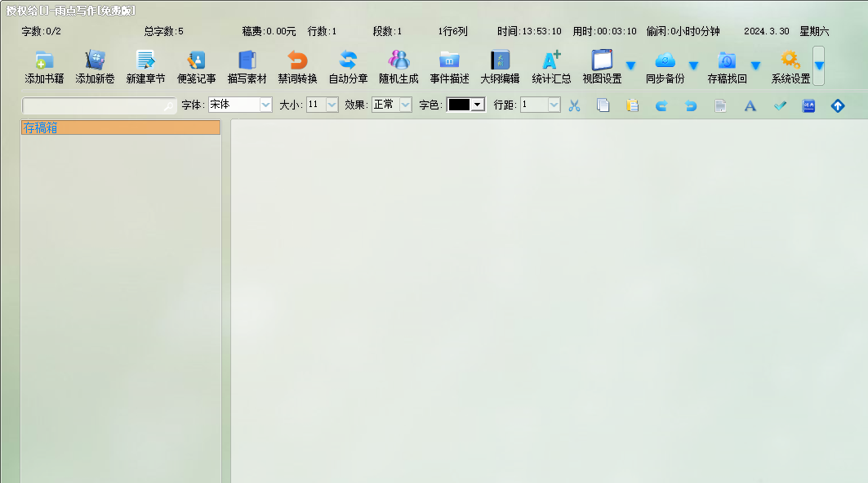Screen dimensions: 868x483
Task: Click the teal checkmark icon
Action: 780,105
